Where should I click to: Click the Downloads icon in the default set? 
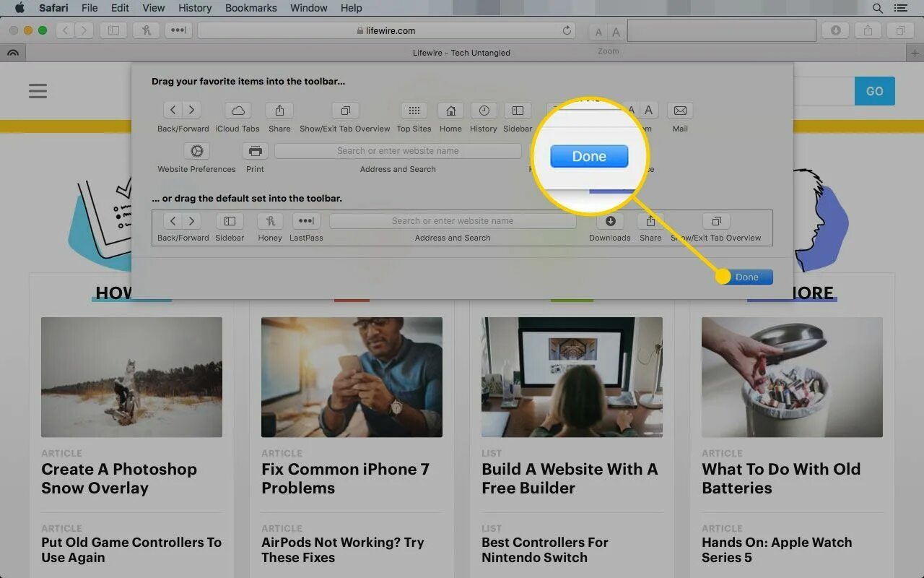[x=610, y=221]
